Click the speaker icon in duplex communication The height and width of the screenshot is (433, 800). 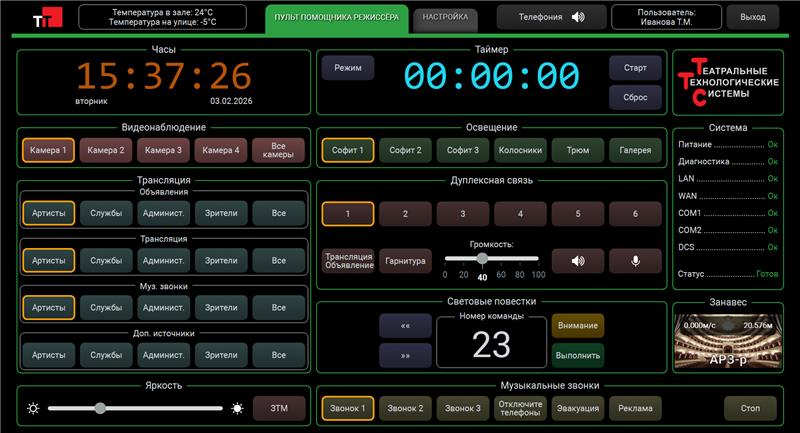[577, 261]
